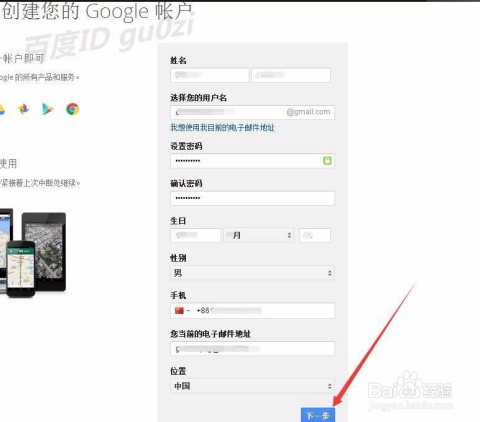The image size is (480, 422).
Task: Focus the Gmail username input field
Action: point(252,112)
